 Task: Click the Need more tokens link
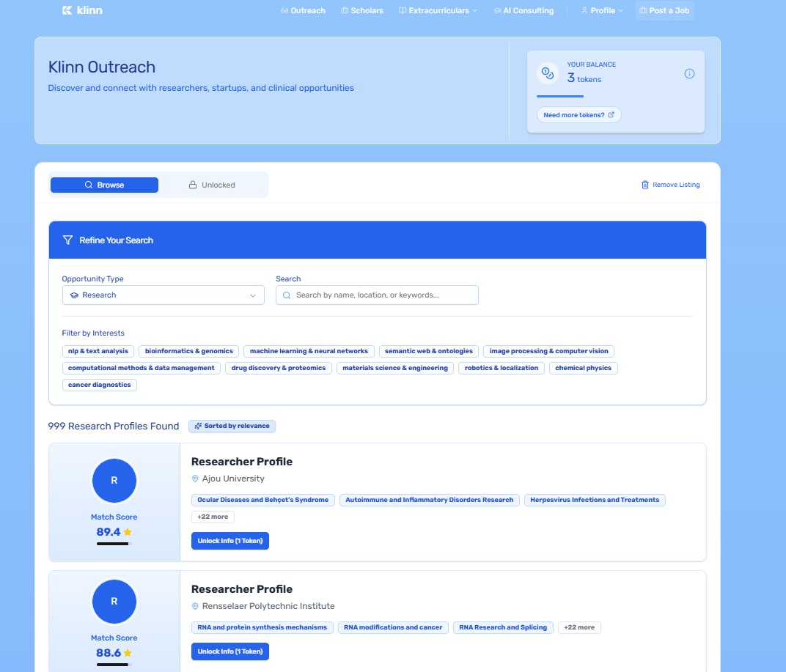tap(579, 115)
